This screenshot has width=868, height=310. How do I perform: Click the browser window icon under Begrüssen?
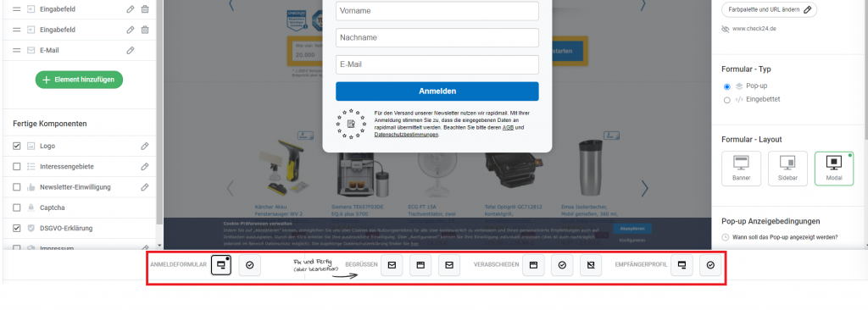(x=420, y=266)
